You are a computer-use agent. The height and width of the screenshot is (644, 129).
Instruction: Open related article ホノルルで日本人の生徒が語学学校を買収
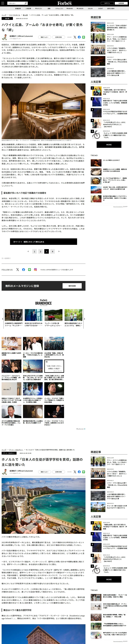tap(109, 27)
